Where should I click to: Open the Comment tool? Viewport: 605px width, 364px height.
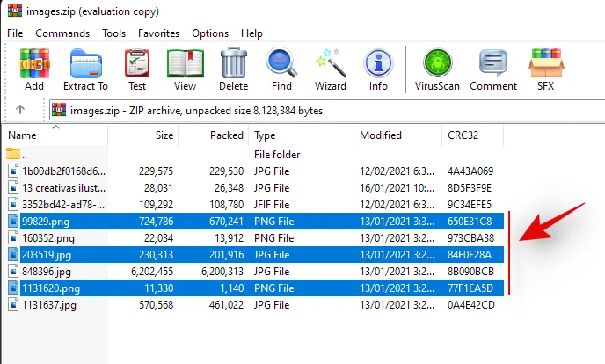pyautogui.click(x=492, y=69)
